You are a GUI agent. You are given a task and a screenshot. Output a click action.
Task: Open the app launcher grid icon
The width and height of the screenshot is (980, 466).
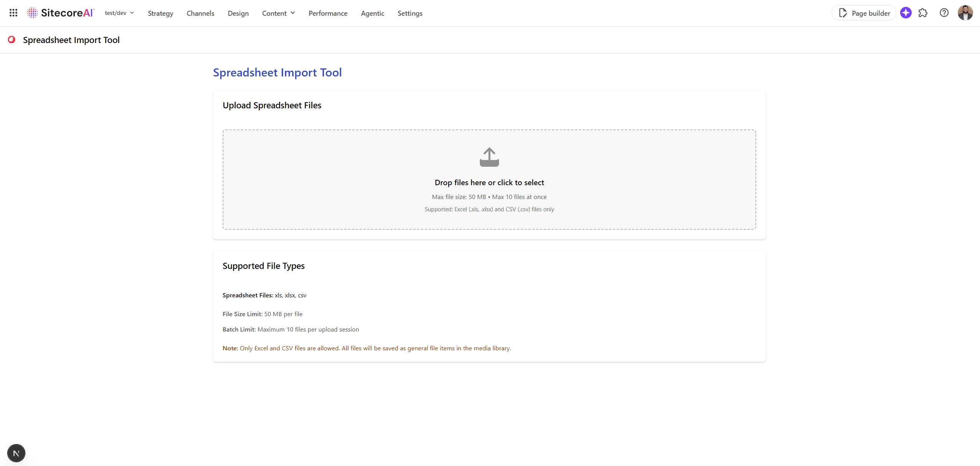pyautogui.click(x=13, y=13)
